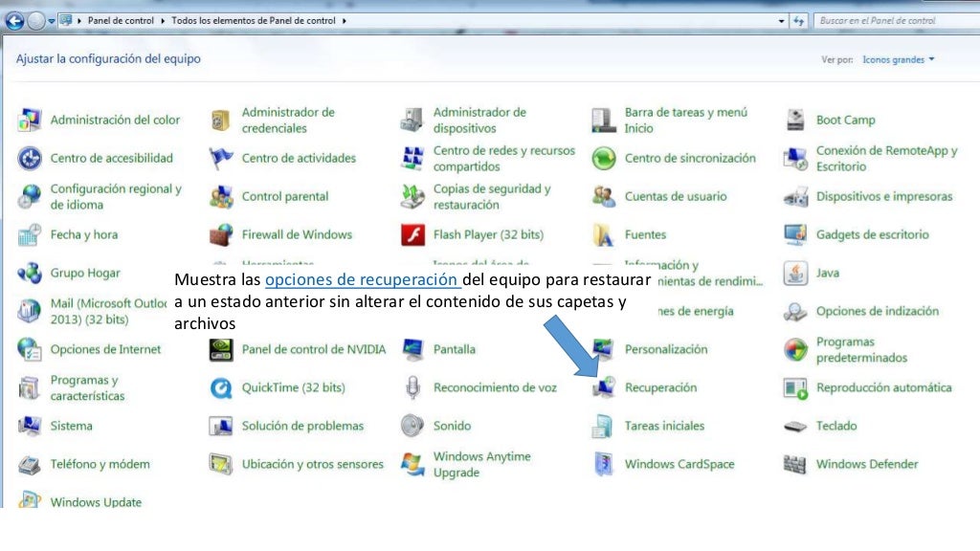980x551 pixels.
Task: Select Panel de control breadcrumb
Action: [121, 21]
